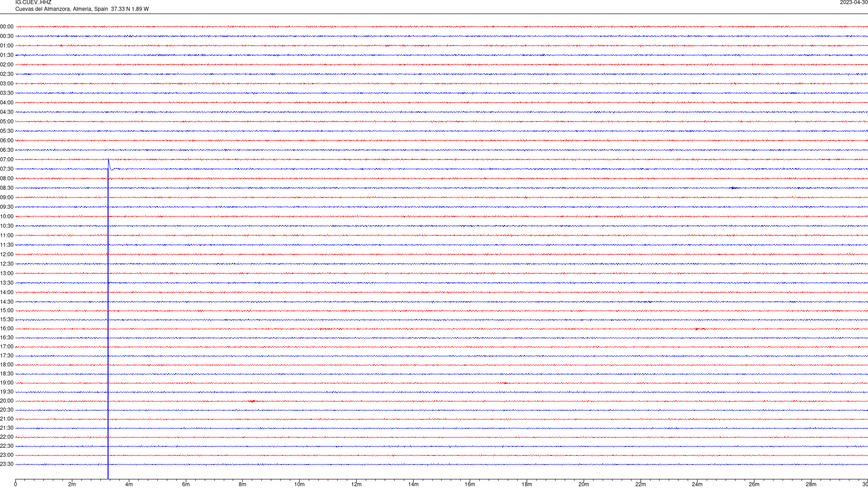Select the 16:00 trace time label
868x488 pixels.
[7, 328]
